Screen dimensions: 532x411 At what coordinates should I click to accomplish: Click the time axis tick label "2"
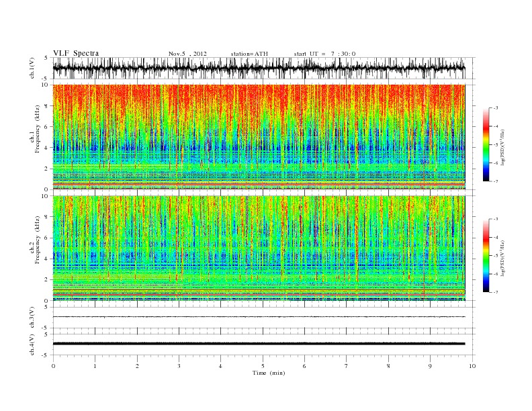[x=137, y=366]
